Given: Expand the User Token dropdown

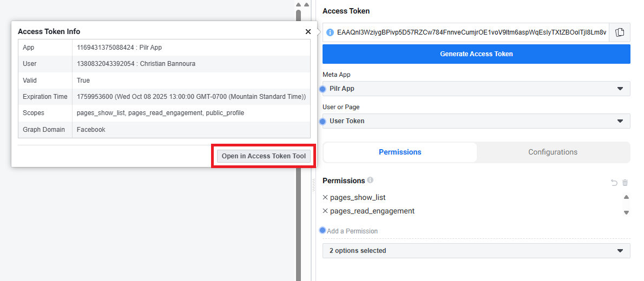Looking at the screenshot, I should pos(476,121).
